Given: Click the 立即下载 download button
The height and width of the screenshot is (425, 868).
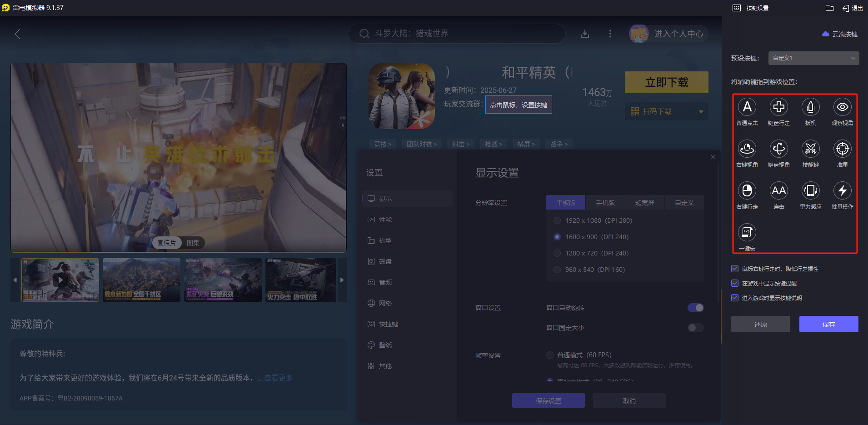Looking at the screenshot, I should 666,82.
